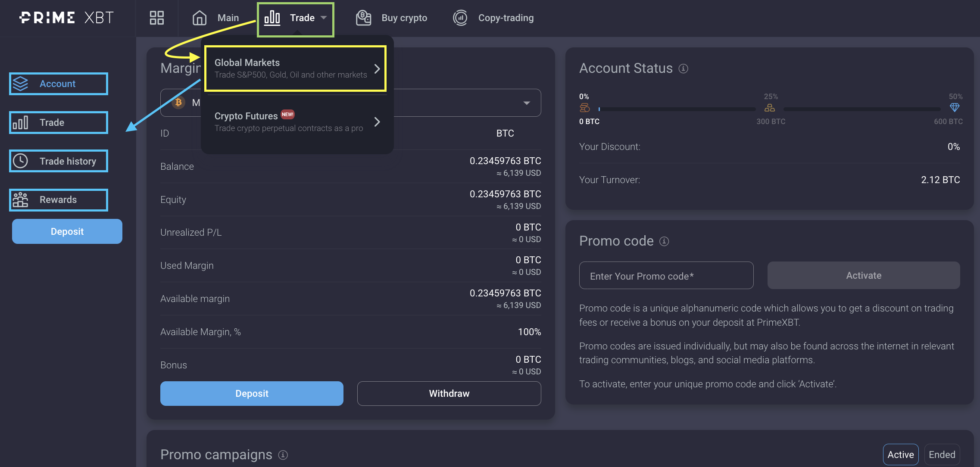Expand the margin account selector arrow

(x=526, y=103)
